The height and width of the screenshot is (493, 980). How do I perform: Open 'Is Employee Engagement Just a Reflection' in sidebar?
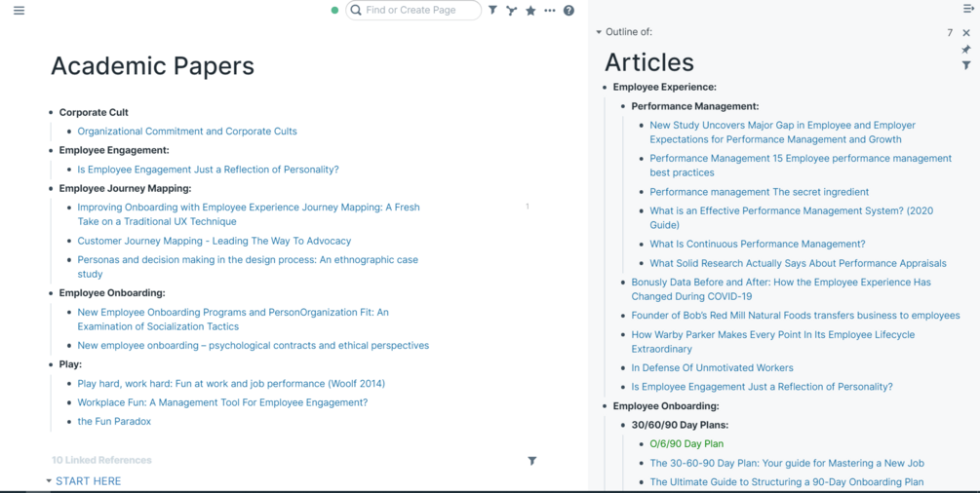coord(762,387)
